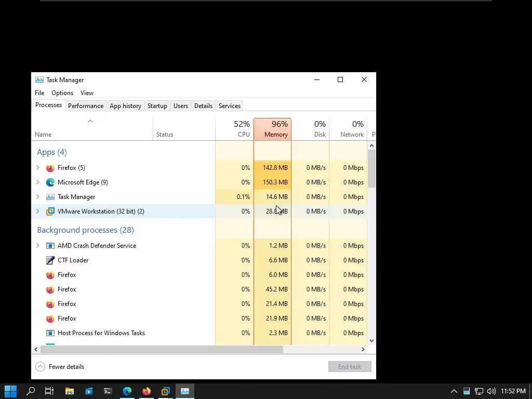This screenshot has height=399, width=532.
Task: Sort by the Memory column header
Action: click(272, 129)
